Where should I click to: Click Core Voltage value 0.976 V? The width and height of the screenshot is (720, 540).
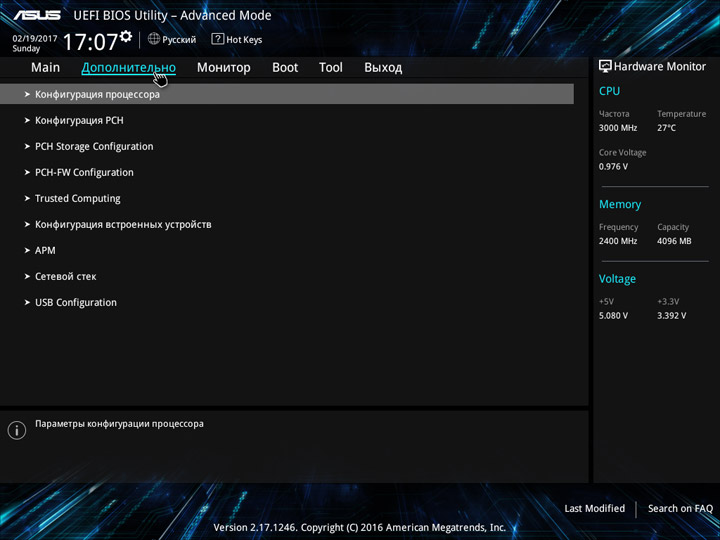[613, 166]
